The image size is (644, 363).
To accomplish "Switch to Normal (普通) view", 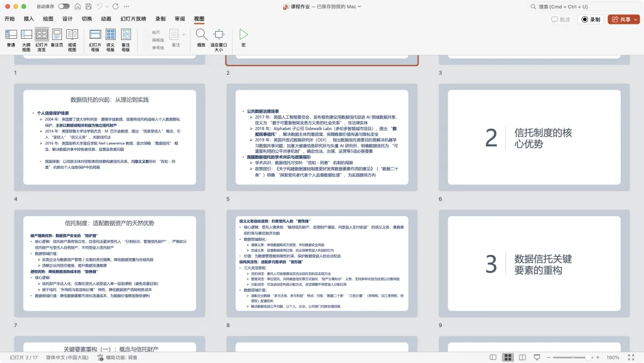I will [11, 38].
